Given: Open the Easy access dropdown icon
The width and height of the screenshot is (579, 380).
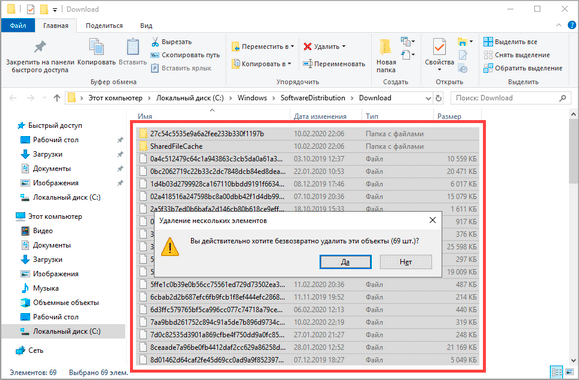Looking at the screenshot, I should pyautogui.click(x=407, y=55).
